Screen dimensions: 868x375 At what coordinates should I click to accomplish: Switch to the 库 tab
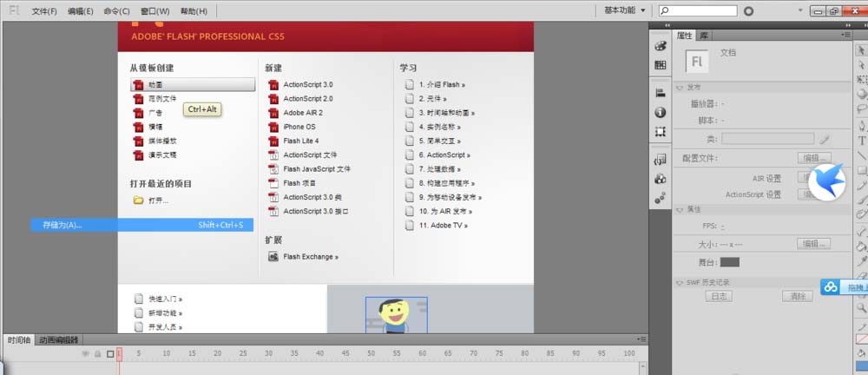[704, 35]
